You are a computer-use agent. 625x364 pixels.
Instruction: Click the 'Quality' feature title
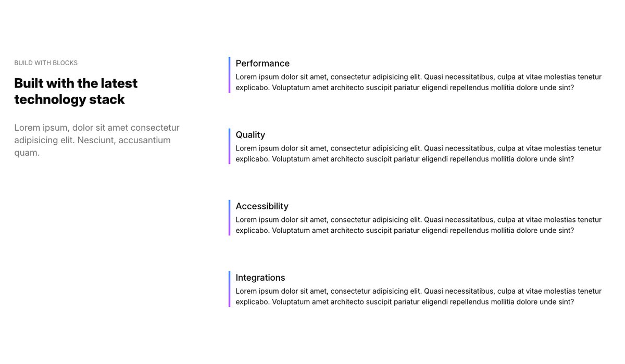click(250, 135)
